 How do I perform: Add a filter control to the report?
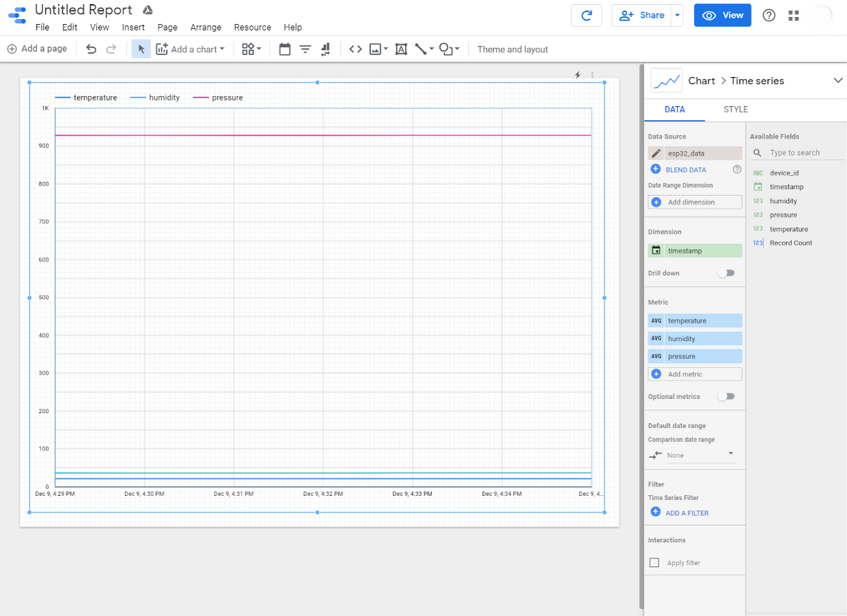pyautogui.click(x=304, y=49)
